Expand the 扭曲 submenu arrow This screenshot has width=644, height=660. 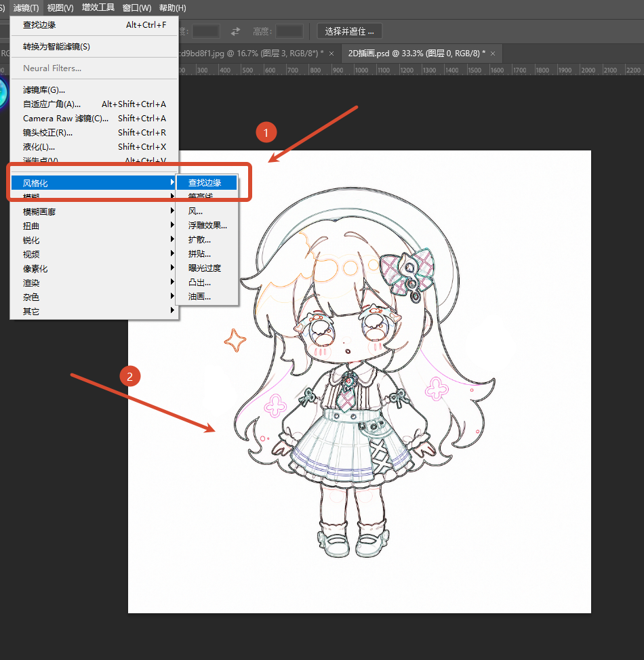(172, 225)
